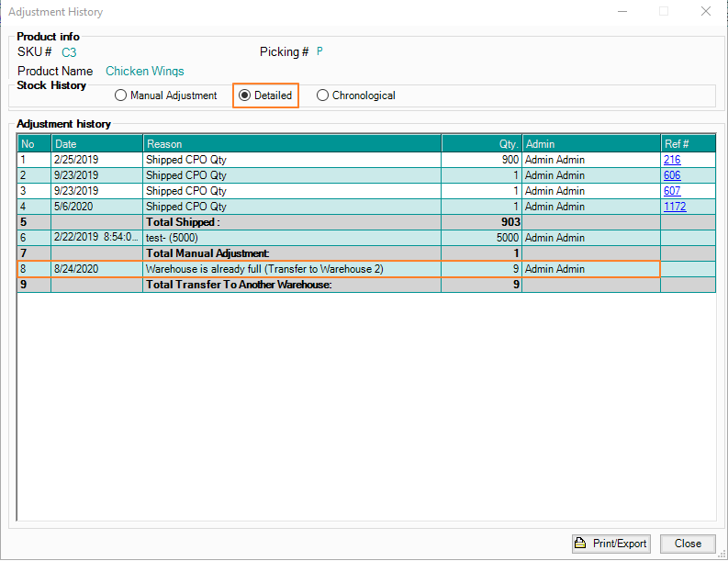
Task: Open reference link 216
Action: [671, 160]
